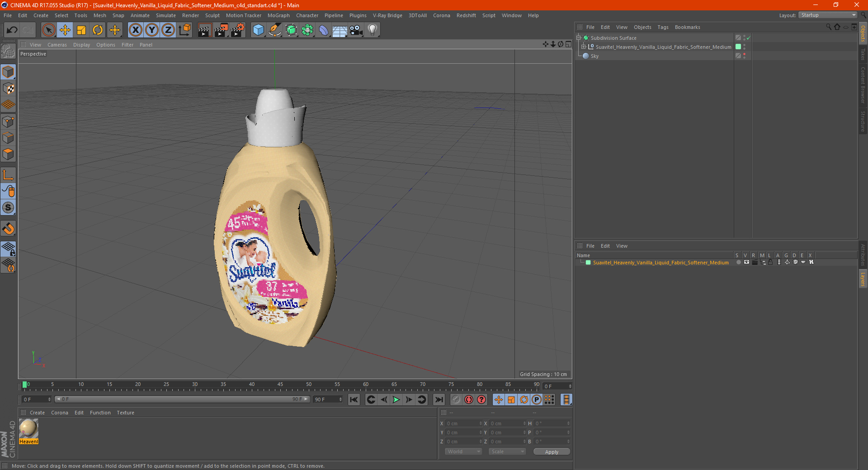
Task: Select the Sky object
Action: 594,56
